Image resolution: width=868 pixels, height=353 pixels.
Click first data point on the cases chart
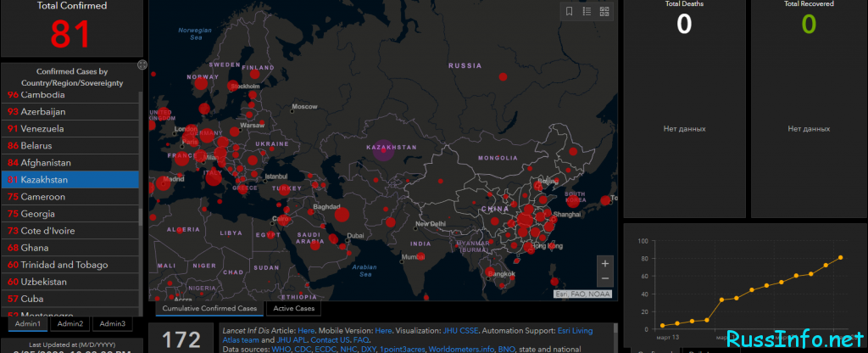coord(663,325)
